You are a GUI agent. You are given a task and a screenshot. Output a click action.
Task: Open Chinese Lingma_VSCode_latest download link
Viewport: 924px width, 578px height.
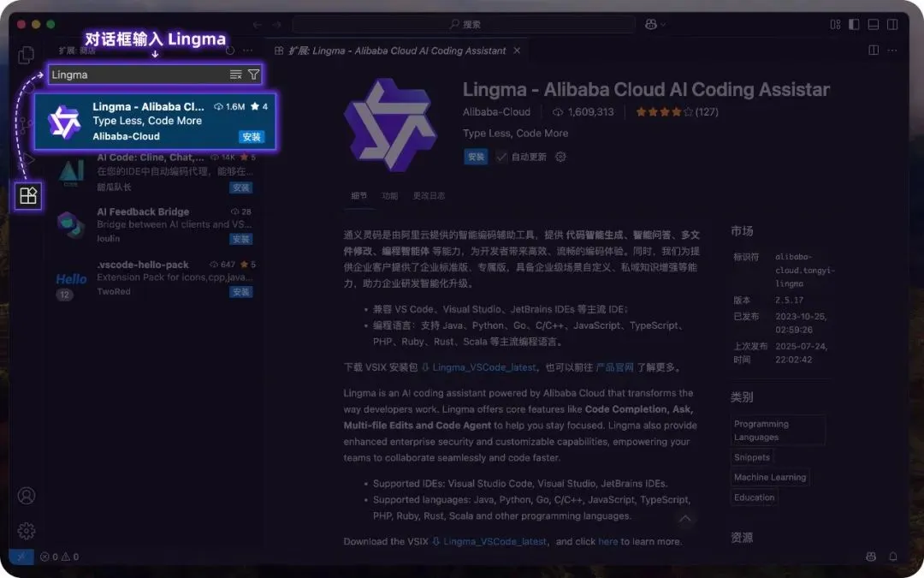tap(483, 367)
